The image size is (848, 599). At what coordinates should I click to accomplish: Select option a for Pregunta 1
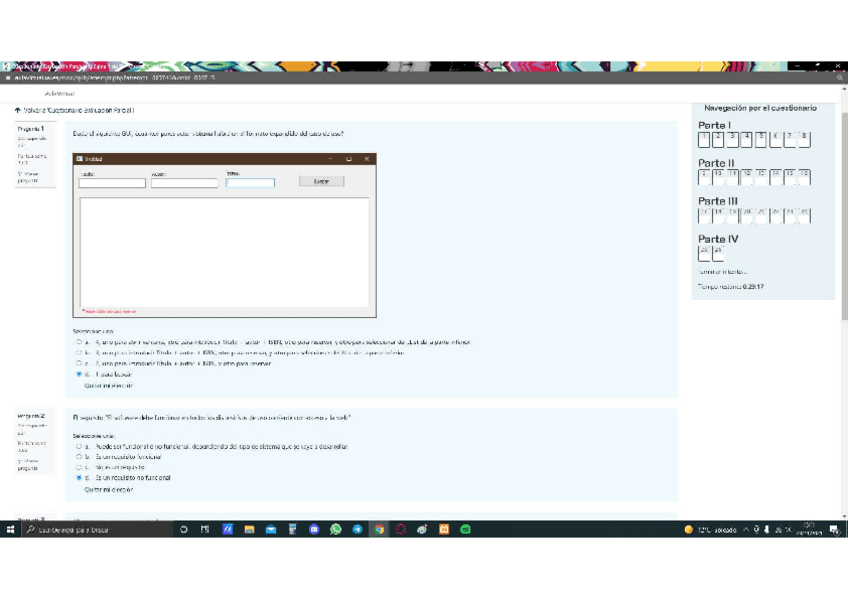coord(79,342)
